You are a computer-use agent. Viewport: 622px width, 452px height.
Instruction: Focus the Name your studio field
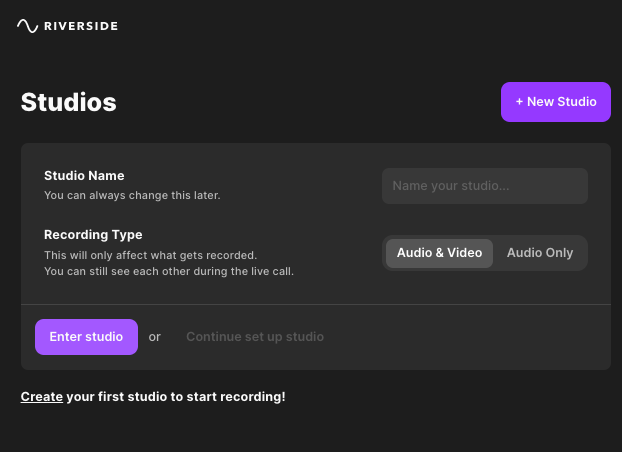coord(485,186)
